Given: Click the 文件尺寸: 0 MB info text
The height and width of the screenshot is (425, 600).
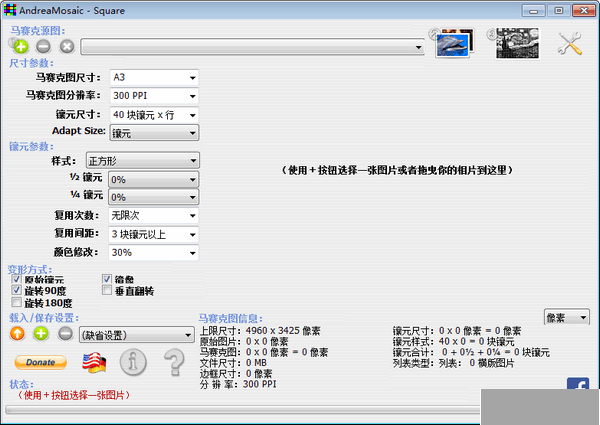Looking at the screenshot, I should [233, 363].
